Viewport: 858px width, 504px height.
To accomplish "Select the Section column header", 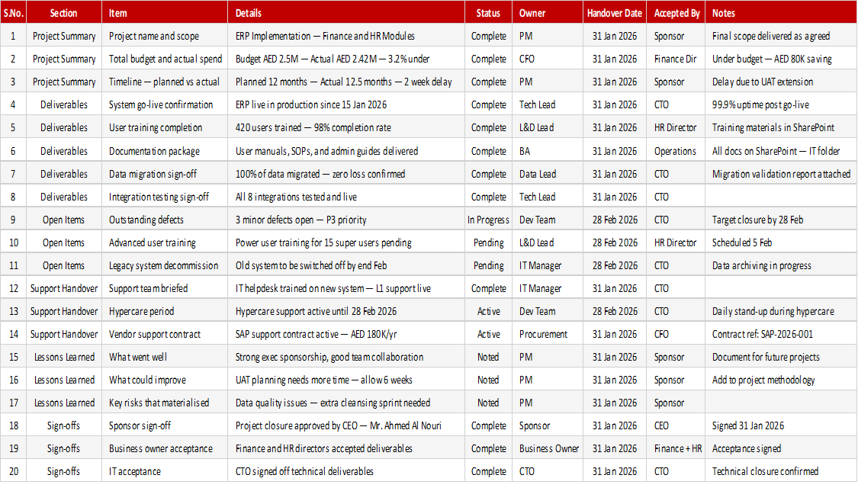I will pos(64,13).
